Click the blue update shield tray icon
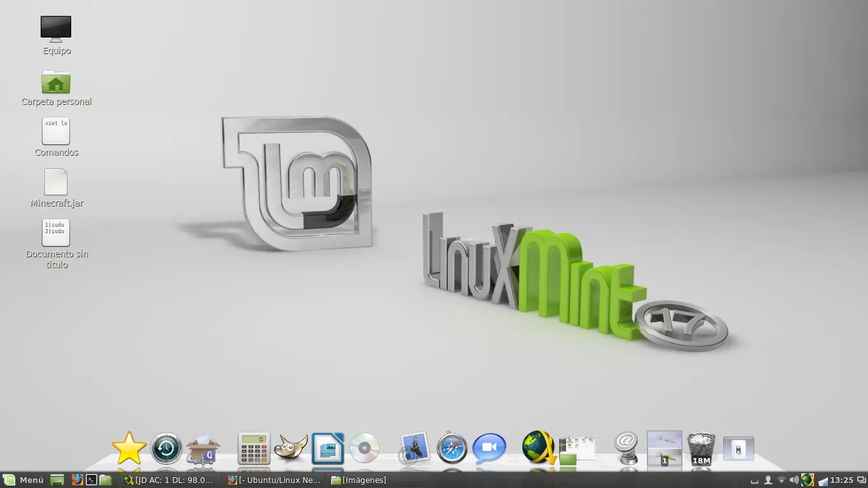The image size is (868, 488). point(823,480)
